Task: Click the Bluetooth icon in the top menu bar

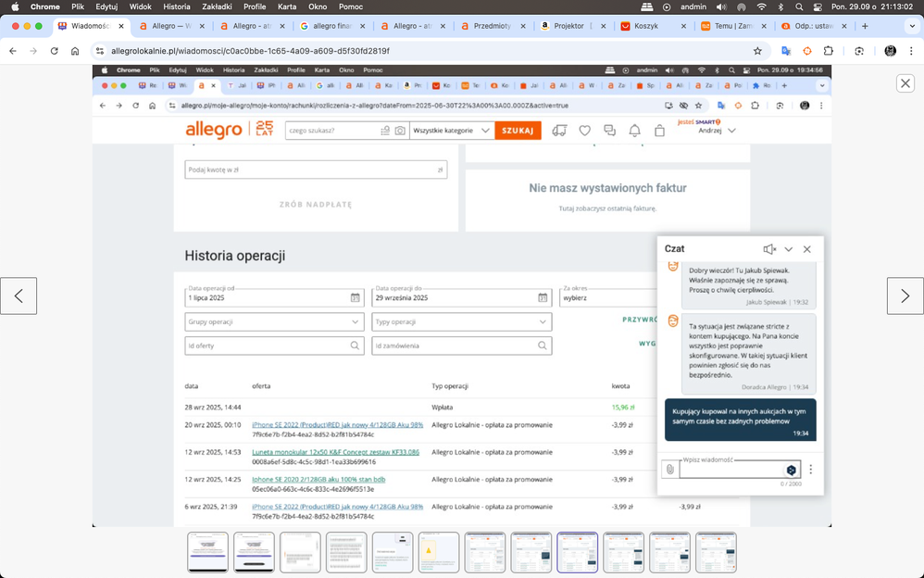Action: click(x=780, y=6)
